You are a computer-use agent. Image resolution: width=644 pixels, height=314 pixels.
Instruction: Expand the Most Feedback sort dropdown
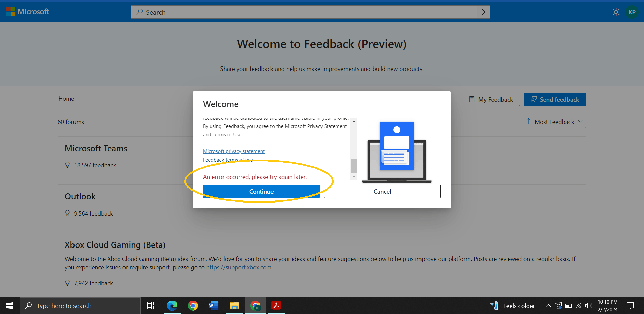pyautogui.click(x=558, y=122)
